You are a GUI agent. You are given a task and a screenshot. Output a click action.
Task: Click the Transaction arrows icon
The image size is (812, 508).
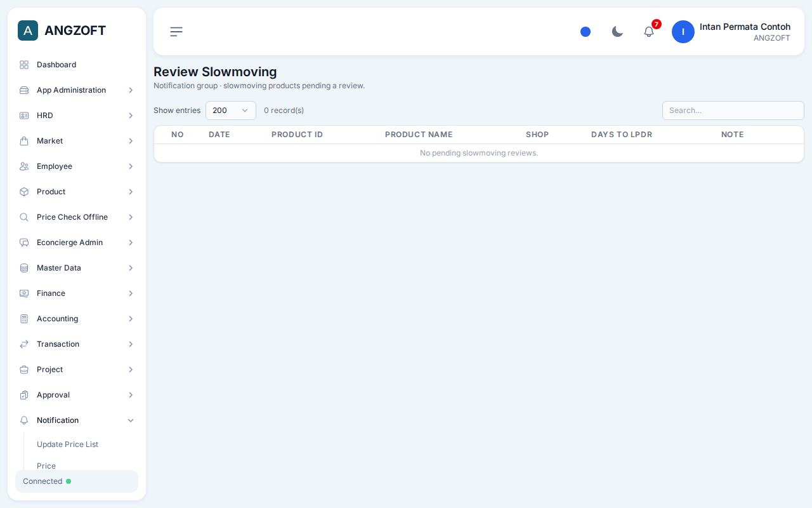24,344
